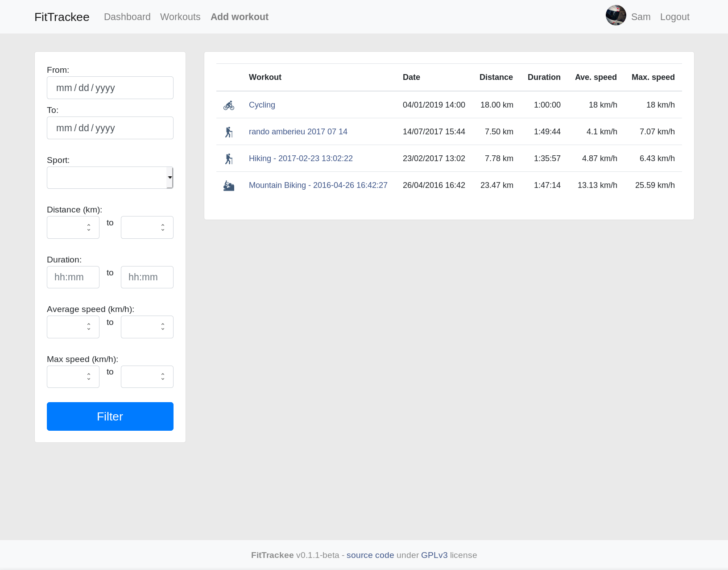Image resolution: width=728 pixels, height=570 pixels.
Task: Open Mountain Biking - 2016-04-26 16:42:27 workout
Action: pos(318,185)
